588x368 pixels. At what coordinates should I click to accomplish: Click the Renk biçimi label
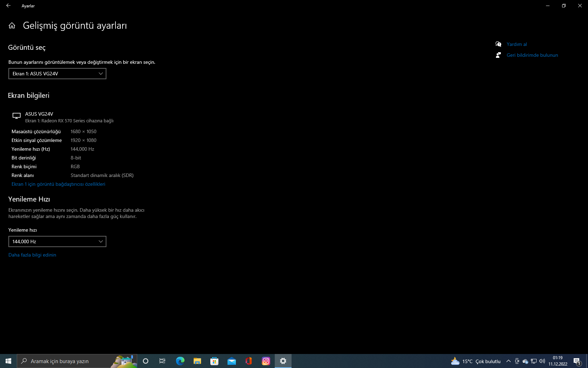[24, 166]
